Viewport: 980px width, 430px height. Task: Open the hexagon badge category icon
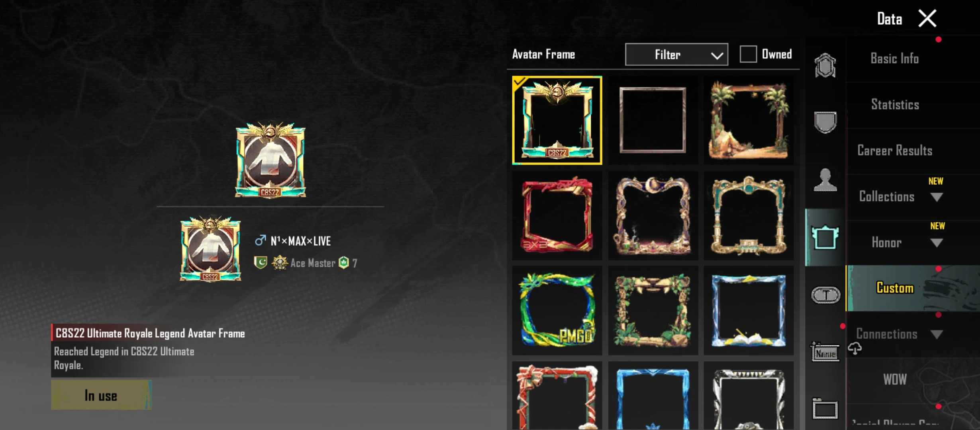(x=825, y=65)
